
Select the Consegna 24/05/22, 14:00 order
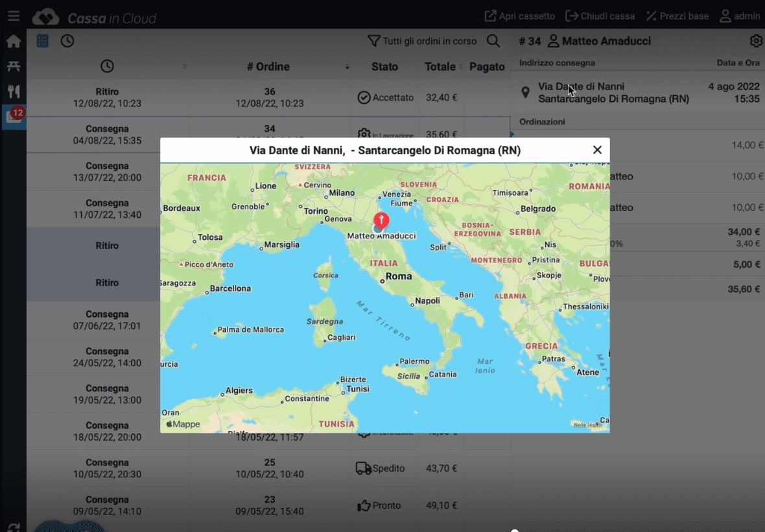[107, 357]
